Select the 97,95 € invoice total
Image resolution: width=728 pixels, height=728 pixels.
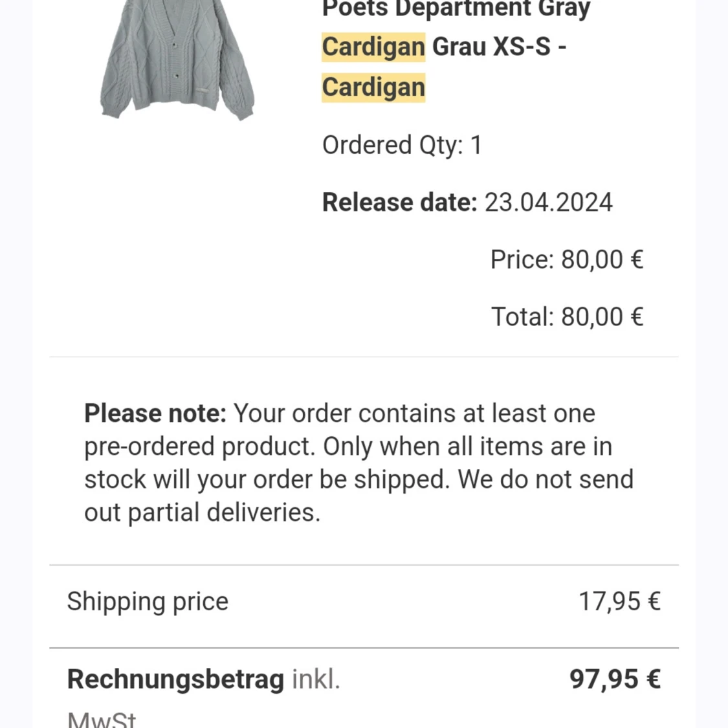pyautogui.click(x=615, y=679)
